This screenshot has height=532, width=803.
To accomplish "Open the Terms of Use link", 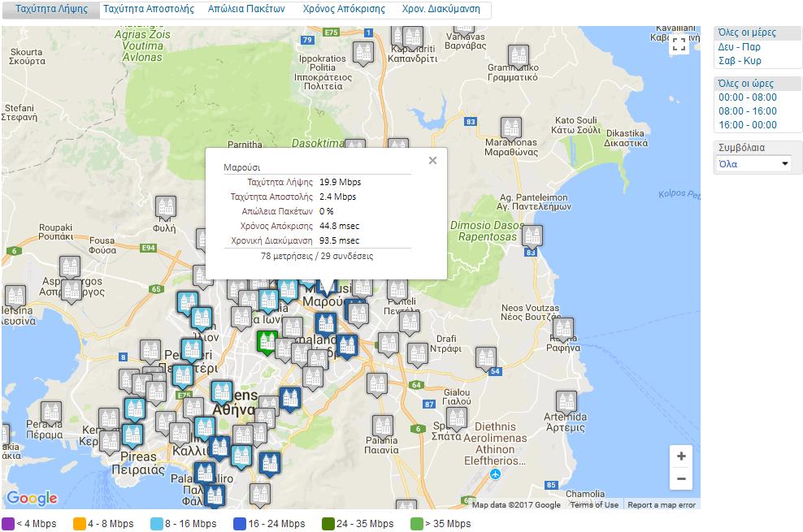I will 594,505.
